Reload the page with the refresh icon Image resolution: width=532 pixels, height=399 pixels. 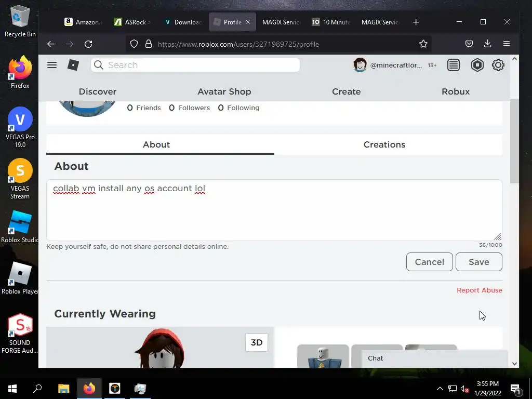click(x=88, y=44)
